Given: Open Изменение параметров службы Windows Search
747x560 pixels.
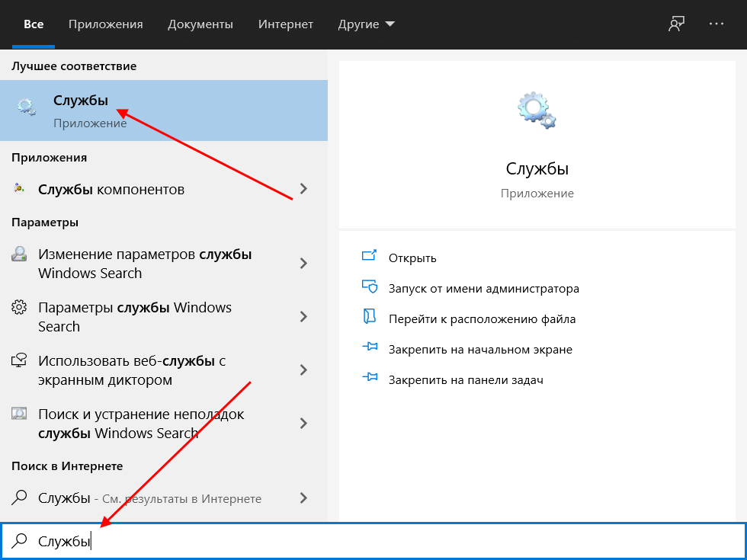Looking at the screenshot, I should pyautogui.click(x=164, y=264).
